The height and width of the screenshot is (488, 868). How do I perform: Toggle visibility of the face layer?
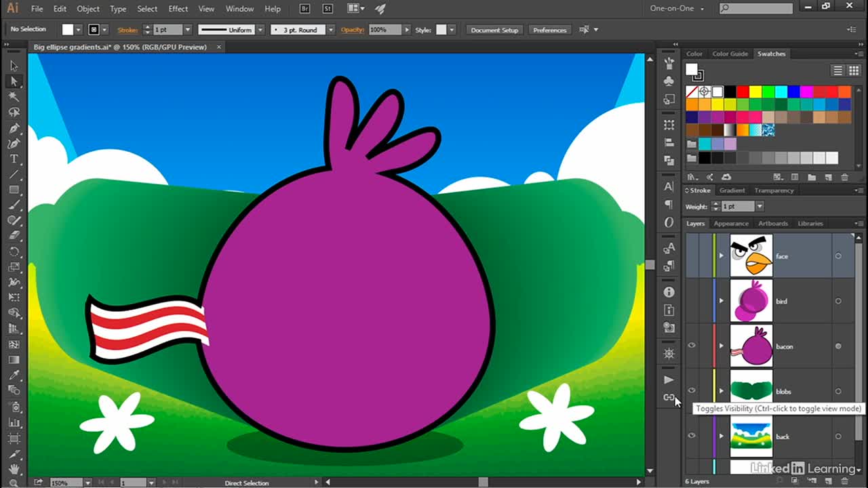point(692,256)
